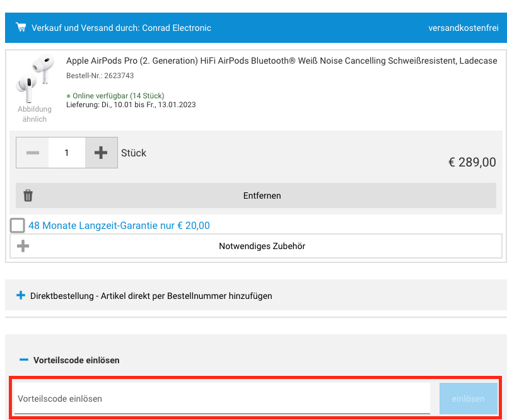Click the shopping cart icon in blue header
Screen dimensions: 507x420
coord(21,28)
